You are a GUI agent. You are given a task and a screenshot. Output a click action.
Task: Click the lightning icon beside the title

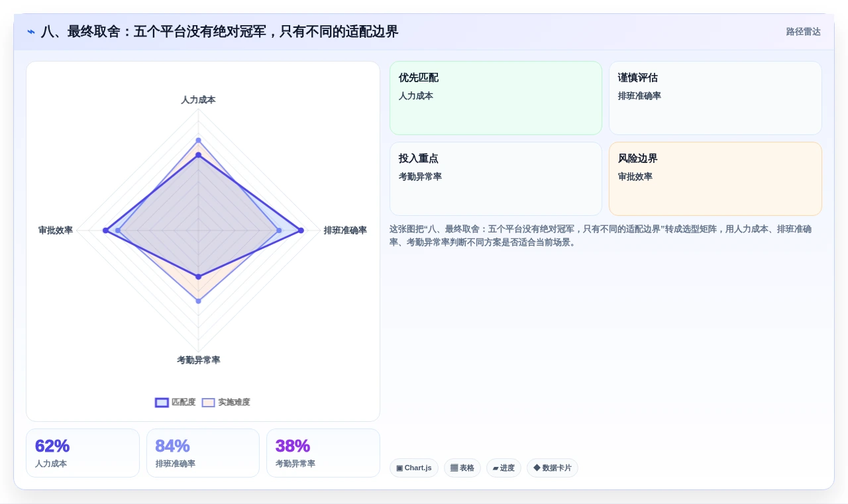tap(31, 32)
